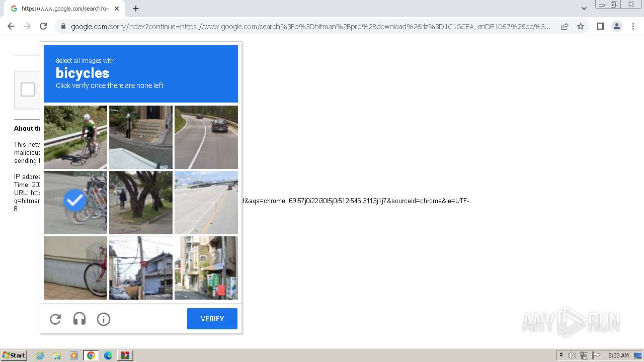
Task: Switch to Chrome taskbar icon
Action: 91,355
